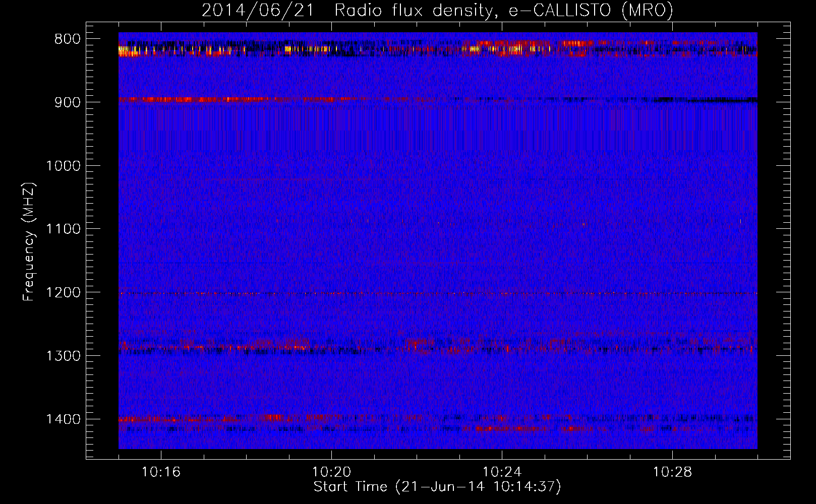Select the 1000 frequency tick label

[64, 166]
